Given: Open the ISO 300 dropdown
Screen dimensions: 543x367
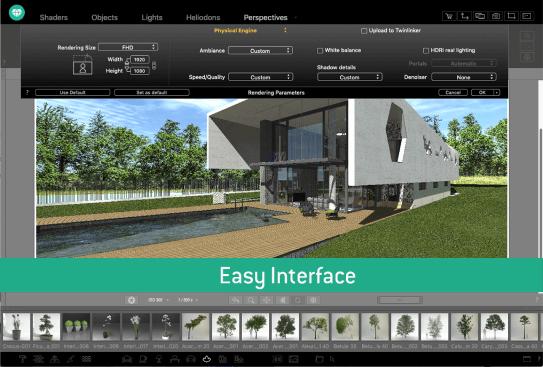Looking at the screenshot, I should tap(158, 300).
